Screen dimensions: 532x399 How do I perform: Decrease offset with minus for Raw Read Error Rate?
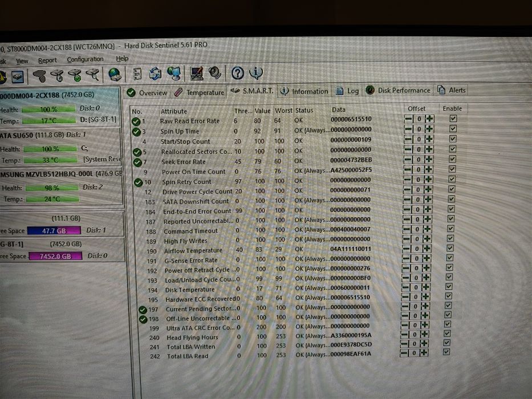point(408,119)
